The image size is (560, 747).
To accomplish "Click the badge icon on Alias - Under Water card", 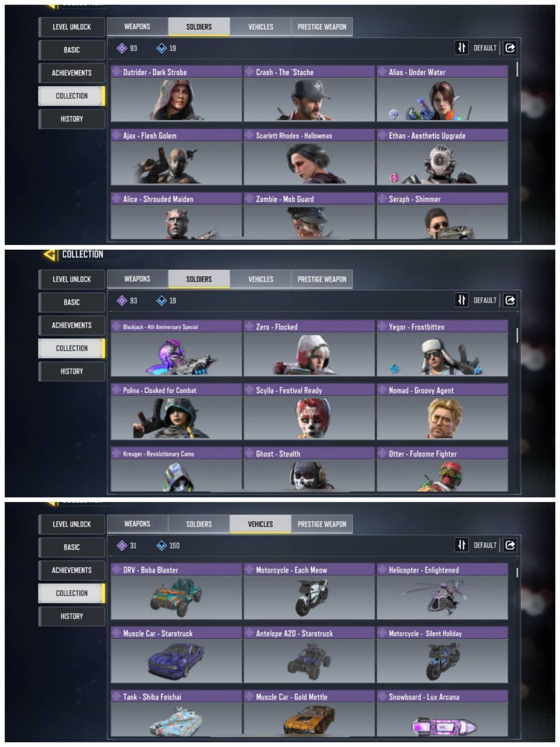I will (x=394, y=114).
